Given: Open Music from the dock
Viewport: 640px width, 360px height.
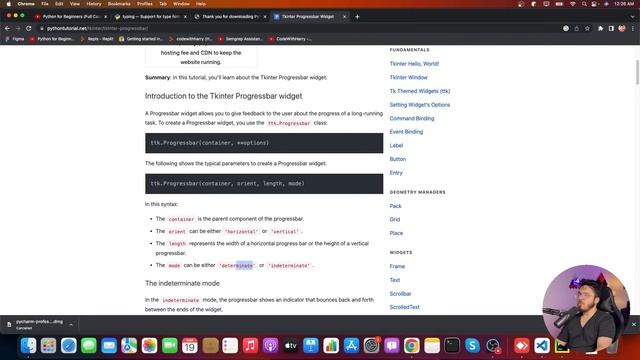Looking at the screenshot, I should click(x=250, y=346).
